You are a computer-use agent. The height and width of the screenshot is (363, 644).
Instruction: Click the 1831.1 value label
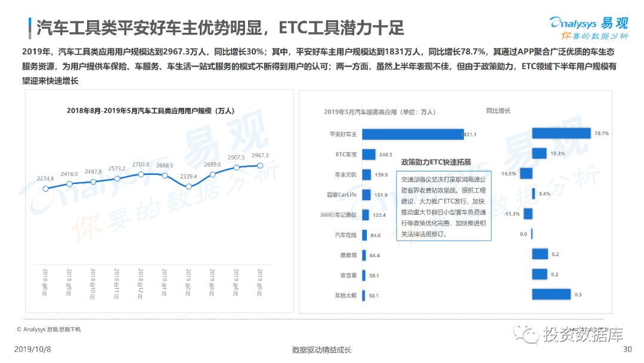pyautogui.click(x=469, y=134)
